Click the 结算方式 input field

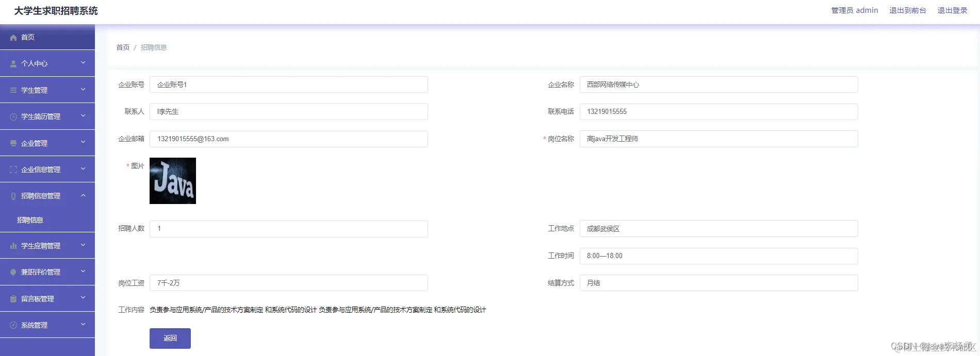pos(719,283)
